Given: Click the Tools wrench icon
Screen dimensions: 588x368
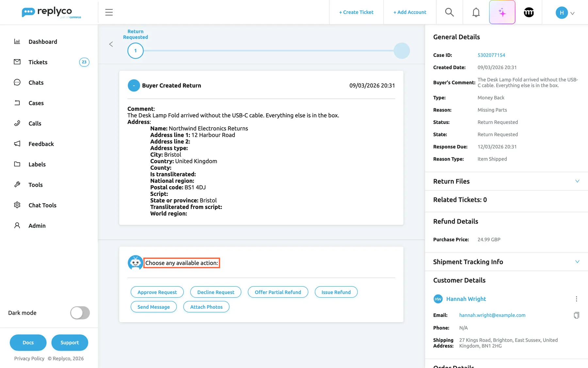Looking at the screenshot, I should (x=17, y=184).
